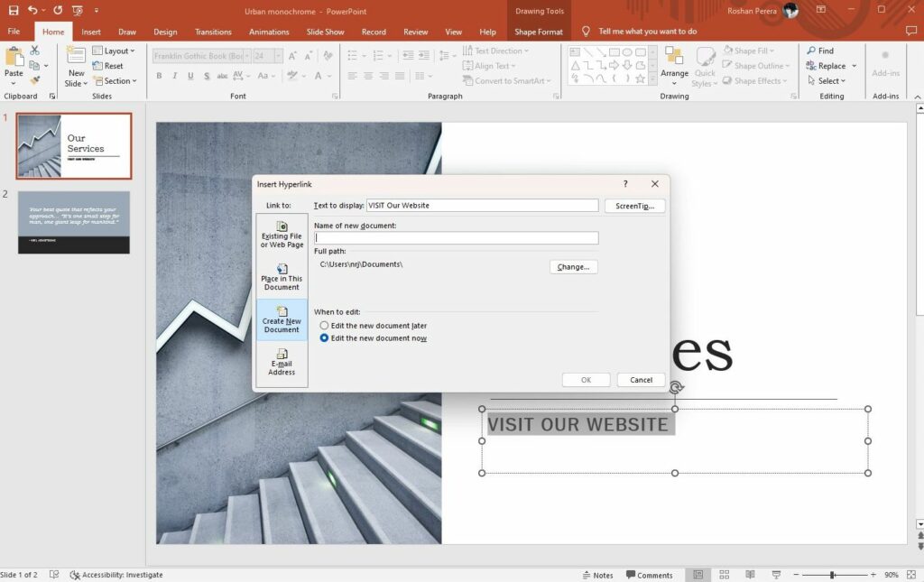Click the Increase Indent icon

(422, 55)
